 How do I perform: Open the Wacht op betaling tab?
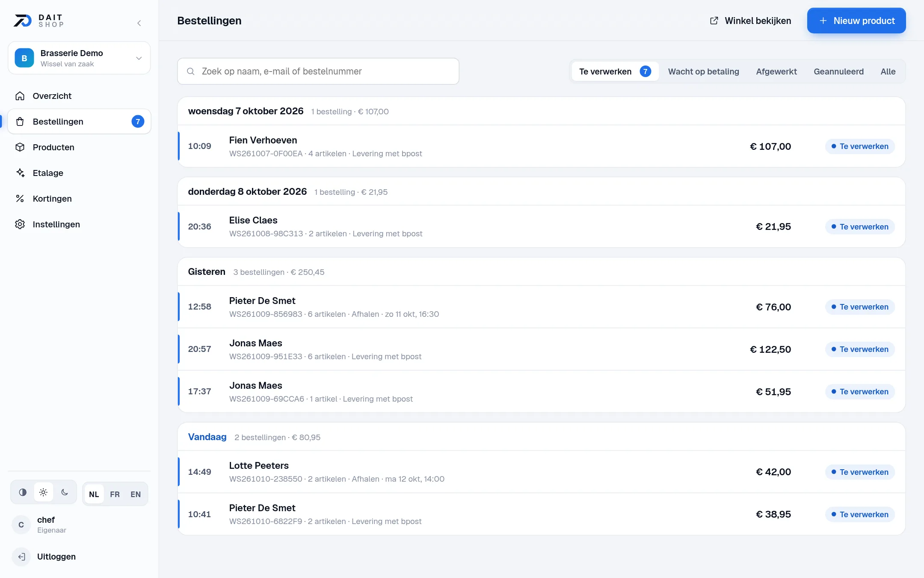[x=704, y=72]
